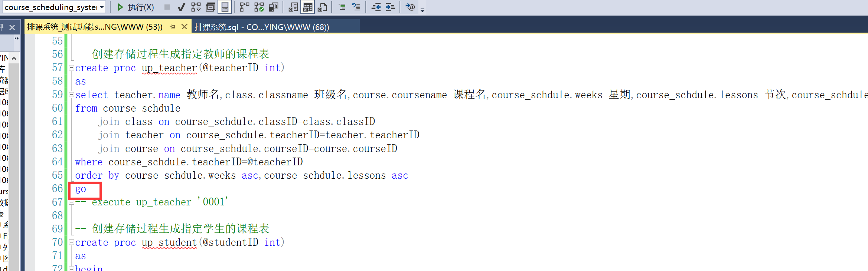Toggle the IntelliSense enabled button

click(x=225, y=7)
